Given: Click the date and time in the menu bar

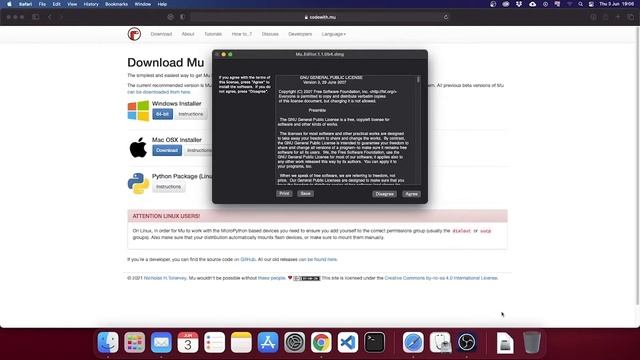Looking at the screenshot, I should click(x=617, y=4).
